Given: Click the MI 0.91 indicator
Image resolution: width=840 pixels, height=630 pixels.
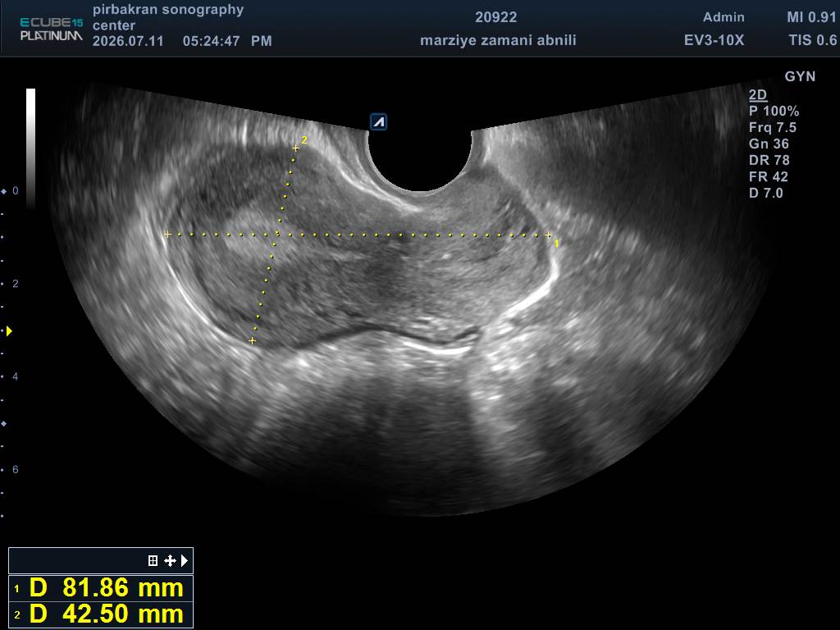Looking at the screenshot, I should (811, 17).
